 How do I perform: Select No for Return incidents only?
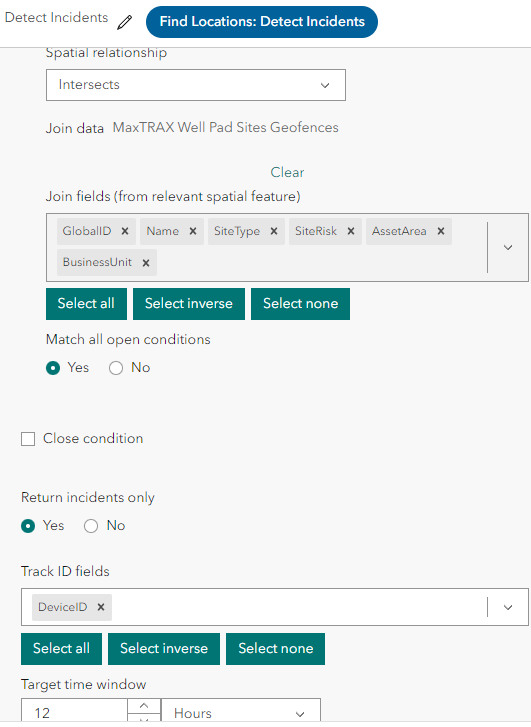91,526
